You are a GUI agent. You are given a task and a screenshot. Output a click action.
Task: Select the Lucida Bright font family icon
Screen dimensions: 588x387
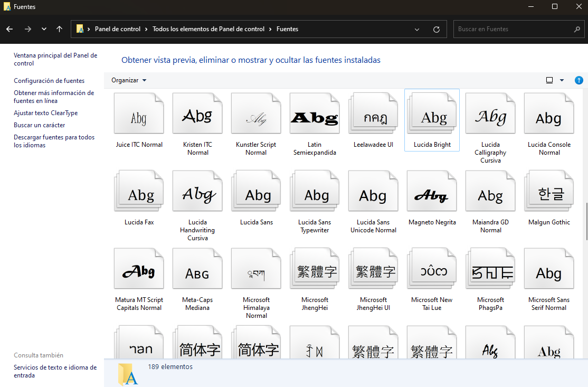[x=432, y=114]
